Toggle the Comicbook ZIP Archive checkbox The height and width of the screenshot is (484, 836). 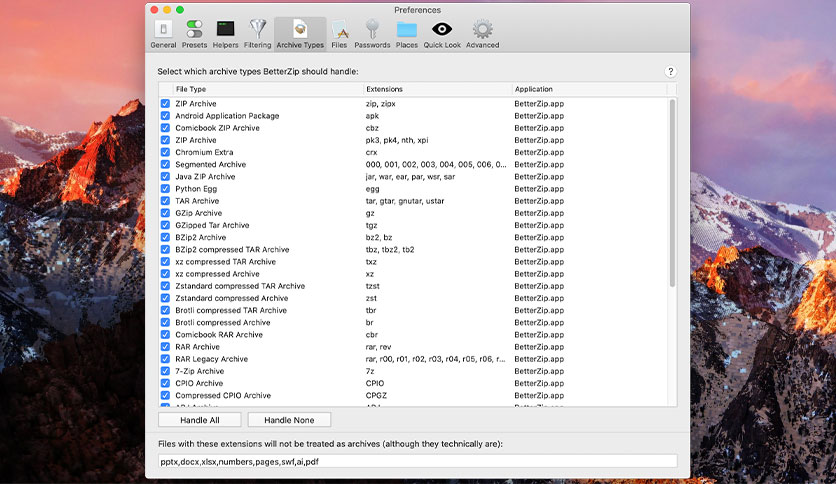(165, 128)
